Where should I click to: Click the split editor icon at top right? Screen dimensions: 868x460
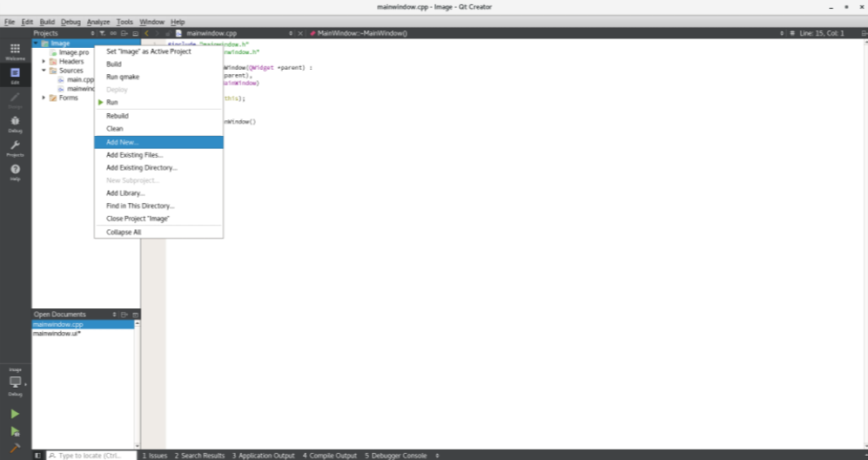coord(864,33)
